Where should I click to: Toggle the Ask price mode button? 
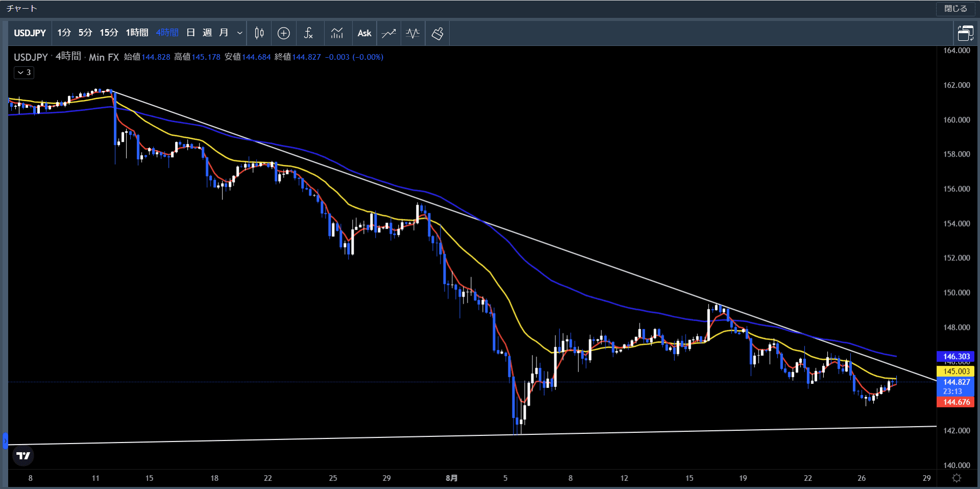(x=364, y=33)
